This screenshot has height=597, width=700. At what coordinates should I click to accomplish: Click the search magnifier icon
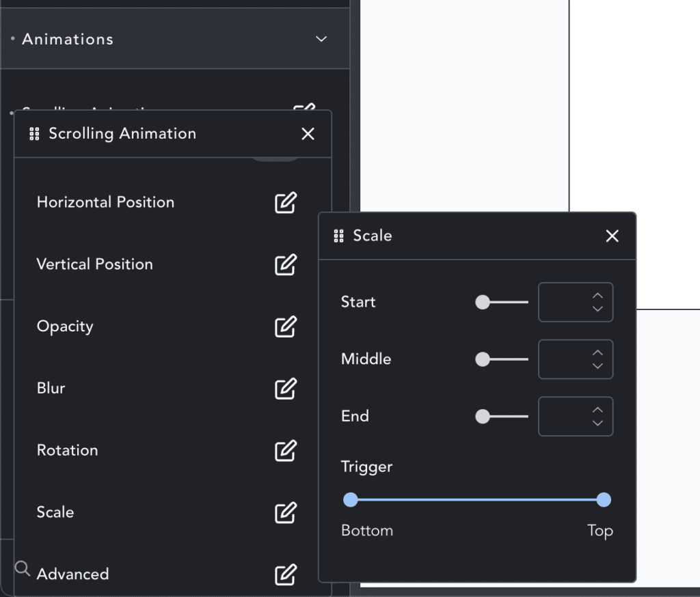tap(23, 569)
